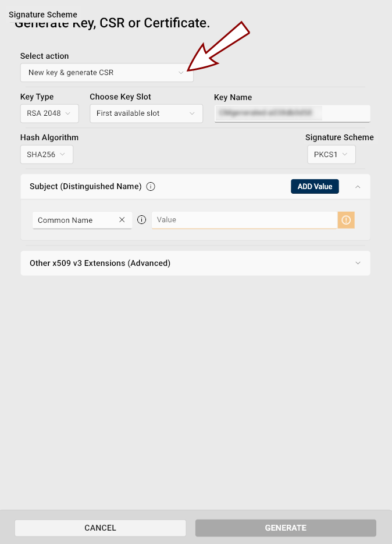Open the Choose Key Slot dropdown

(145, 113)
